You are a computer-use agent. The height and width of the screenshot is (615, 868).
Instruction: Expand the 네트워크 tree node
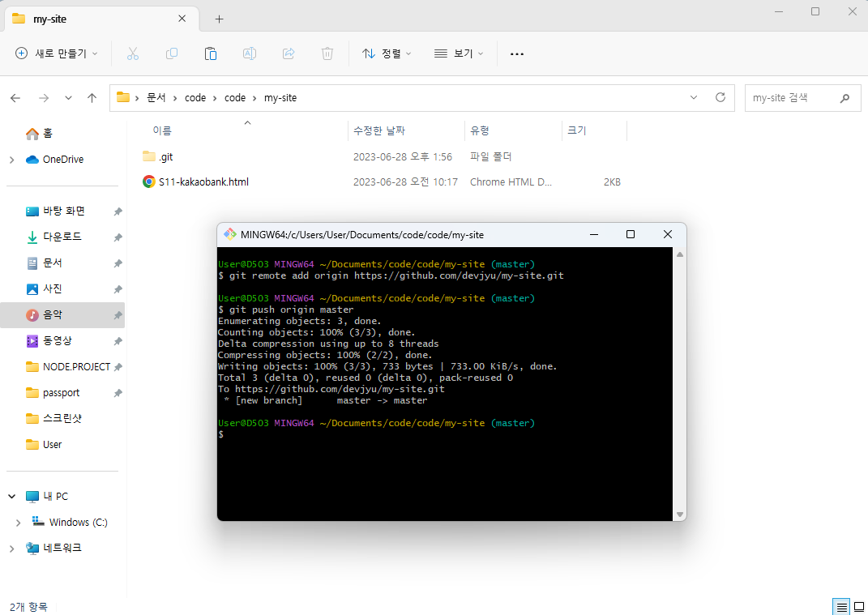(x=11, y=549)
